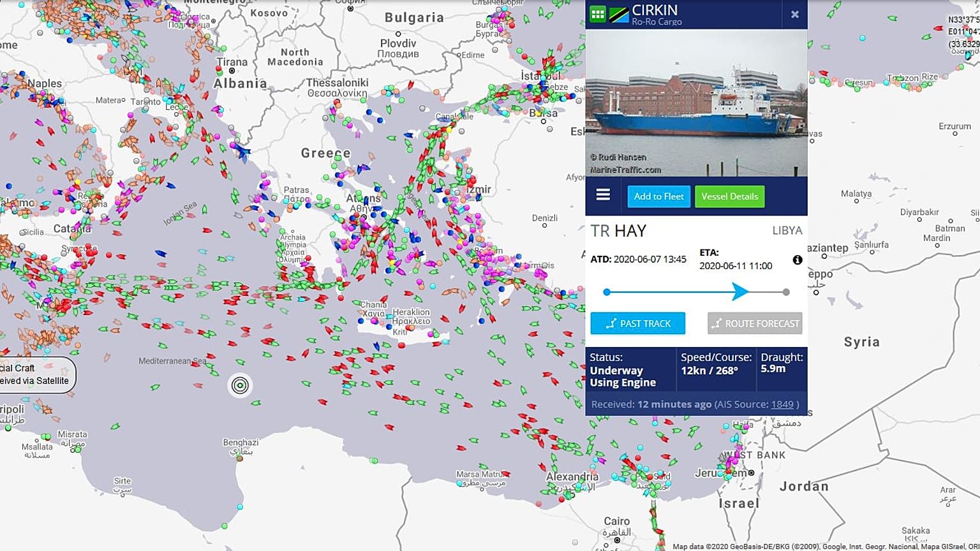Click the Plovdiv city label

click(397, 43)
